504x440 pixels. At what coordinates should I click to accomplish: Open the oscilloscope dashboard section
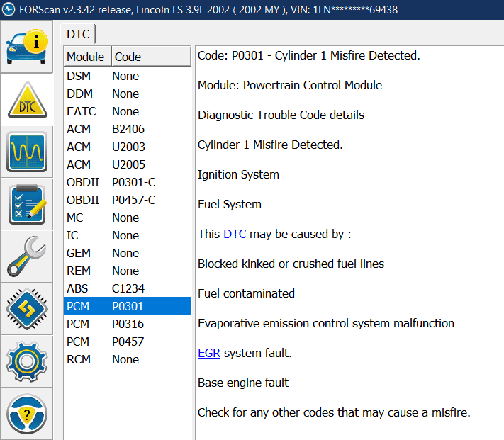pyautogui.click(x=27, y=152)
